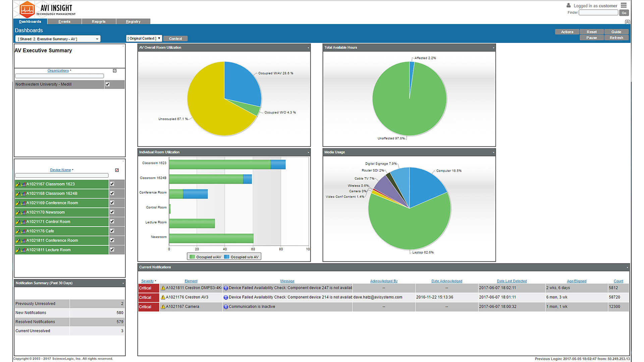644x362 pixels.
Task: Sort by Severity column
Action: [x=147, y=281]
